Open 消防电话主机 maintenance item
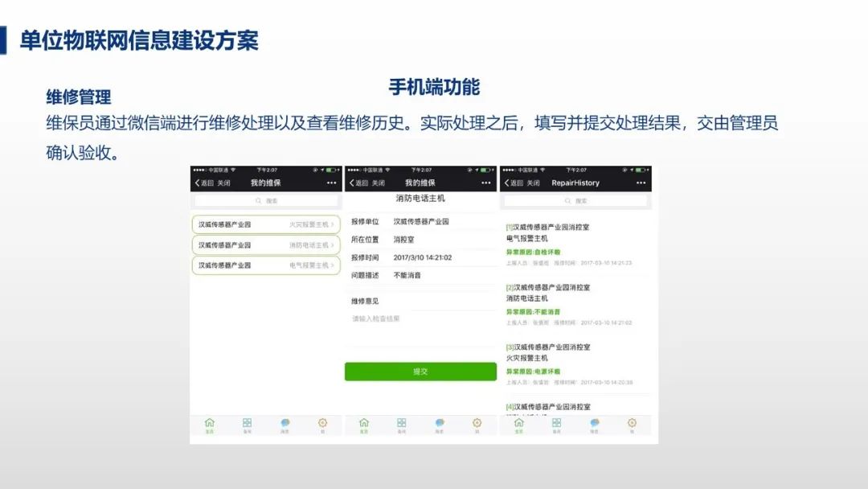The height and width of the screenshot is (489, 868). 266,244
